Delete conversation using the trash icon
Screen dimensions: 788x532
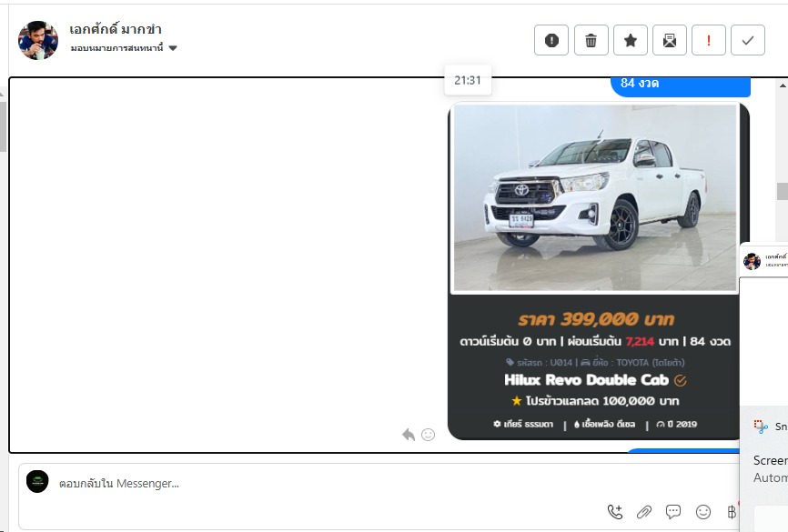pos(591,40)
